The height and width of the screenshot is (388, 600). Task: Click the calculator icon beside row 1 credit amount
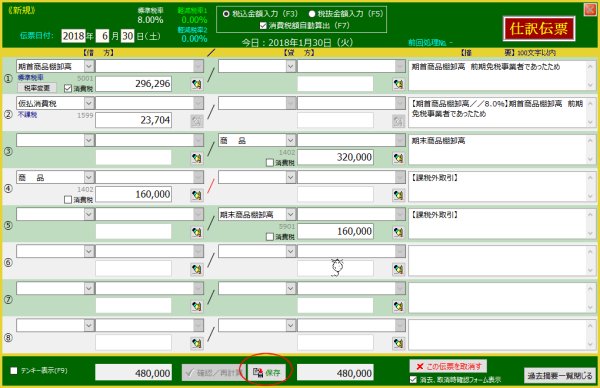coord(398,84)
